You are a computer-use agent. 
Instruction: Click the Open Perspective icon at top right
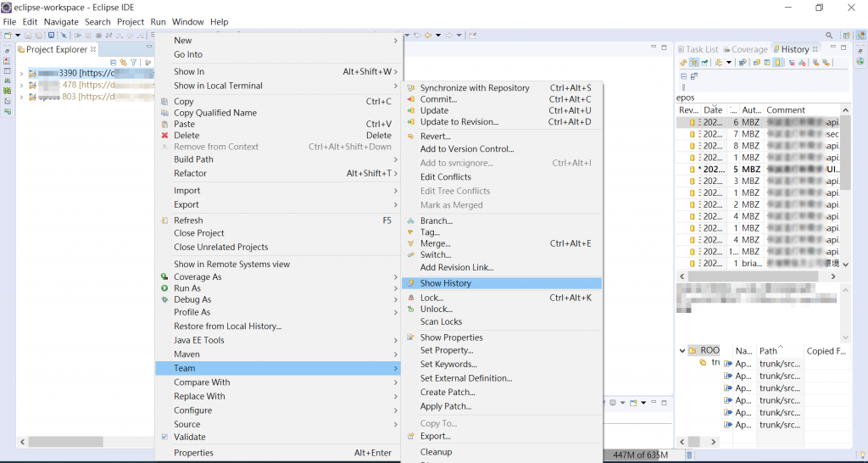pos(847,35)
